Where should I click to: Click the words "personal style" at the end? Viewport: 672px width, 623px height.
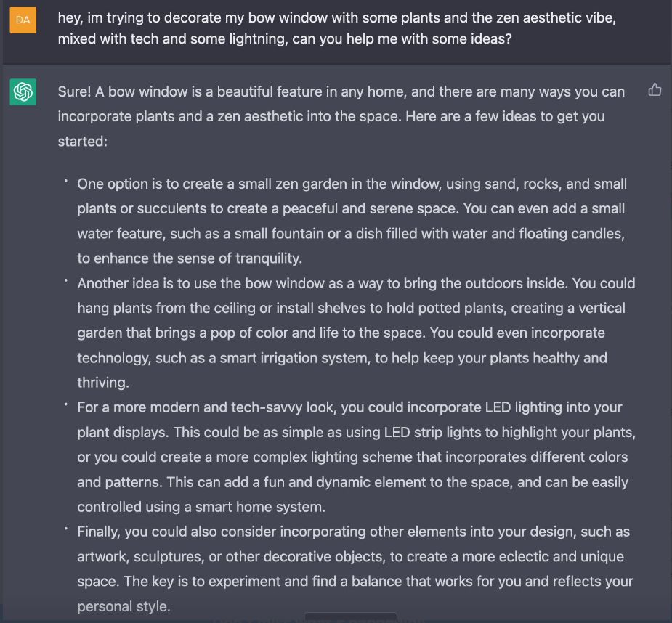coord(124,606)
